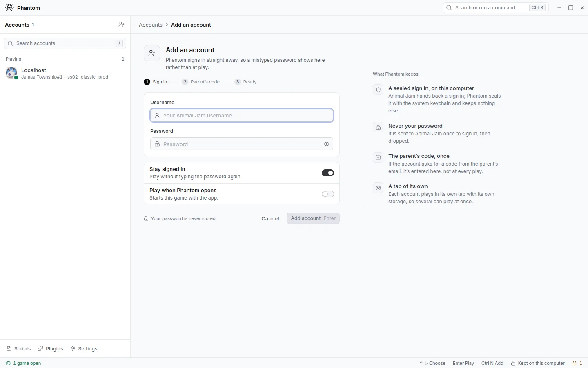
Task: Enable Play when Phantom opens switch
Action: [x=328, y=194]
